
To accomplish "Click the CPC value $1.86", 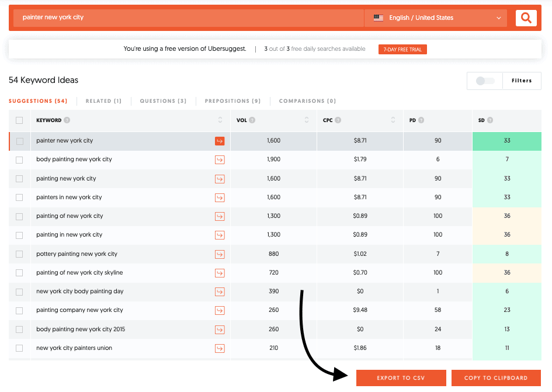I will [x=360, y=348].
